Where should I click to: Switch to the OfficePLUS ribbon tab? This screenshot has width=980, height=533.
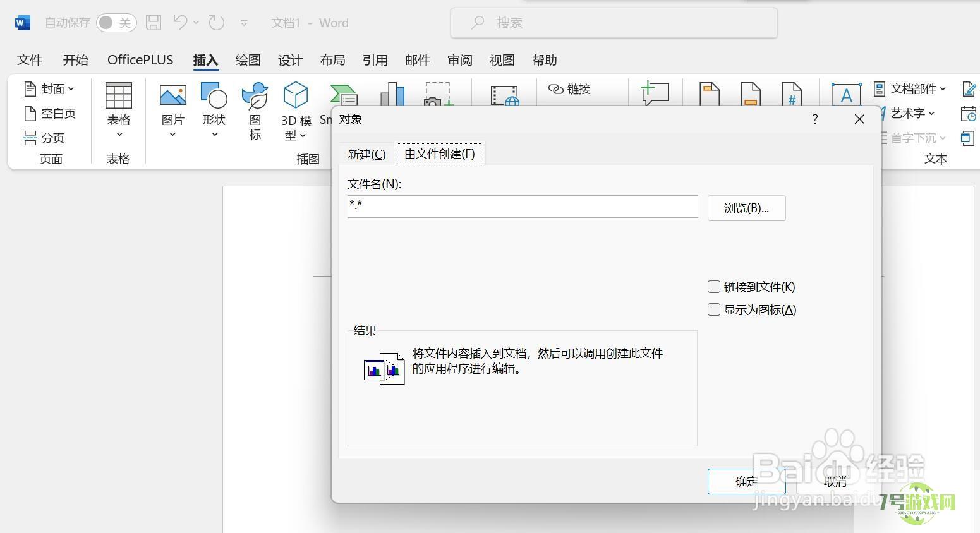click(x=140, y=60)
